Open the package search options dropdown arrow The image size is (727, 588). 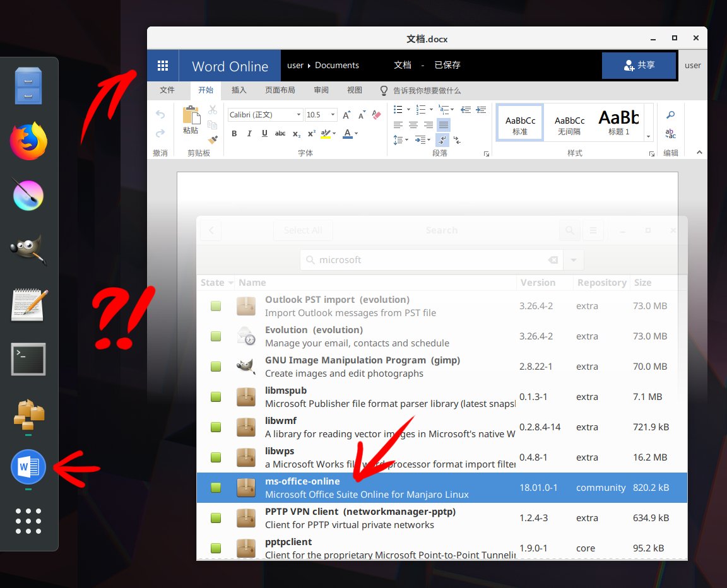coord(574,260)
